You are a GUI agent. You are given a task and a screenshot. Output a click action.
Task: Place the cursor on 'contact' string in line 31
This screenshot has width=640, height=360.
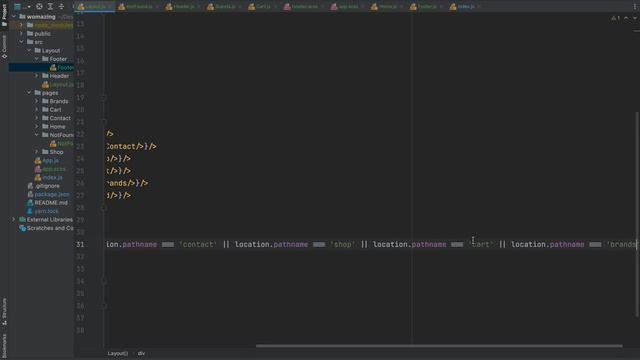click(x=198, y=244)
